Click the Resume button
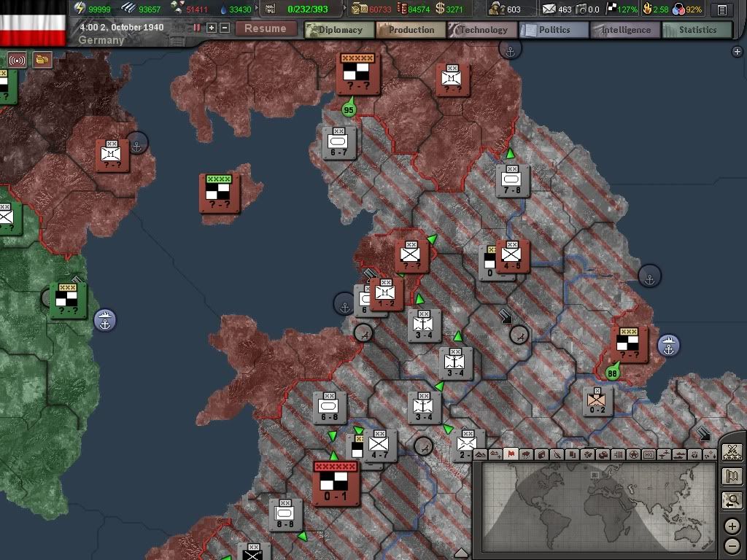Image resolution: width=747 pixels, height=560 pixels. coord(265,28)
